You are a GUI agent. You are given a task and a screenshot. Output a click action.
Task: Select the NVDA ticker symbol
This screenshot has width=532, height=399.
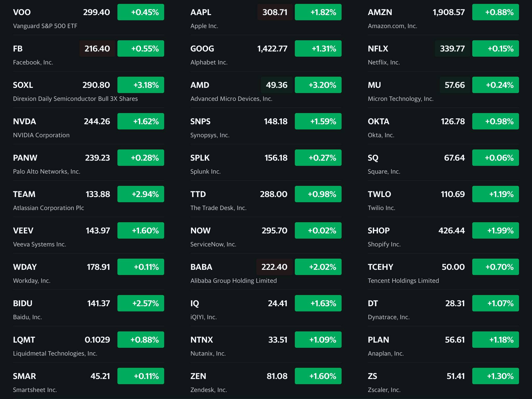[x=24, y=121]
